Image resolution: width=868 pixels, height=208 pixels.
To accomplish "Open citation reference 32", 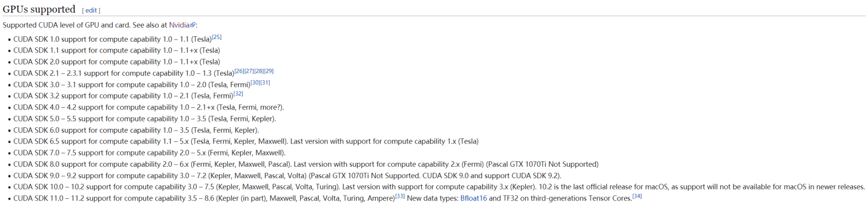I will click(x=239, y=94).
